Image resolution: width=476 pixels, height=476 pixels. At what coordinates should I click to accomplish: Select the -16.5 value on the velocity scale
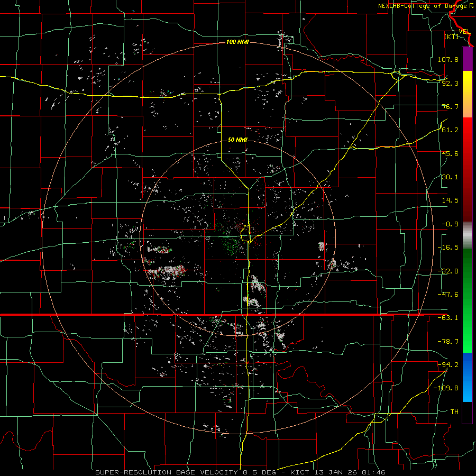click(x=448, y=248)
